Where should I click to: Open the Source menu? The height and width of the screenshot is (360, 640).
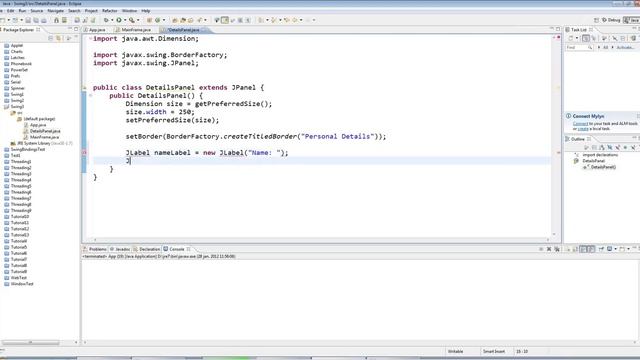37,11
